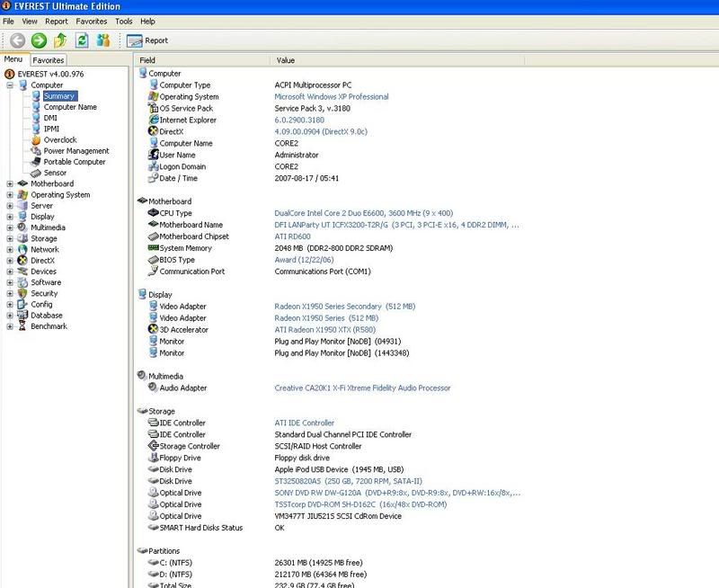Open the Manage users toolbar icon
719x588 pixels.
pyautogui.click(x=103, y=40)
